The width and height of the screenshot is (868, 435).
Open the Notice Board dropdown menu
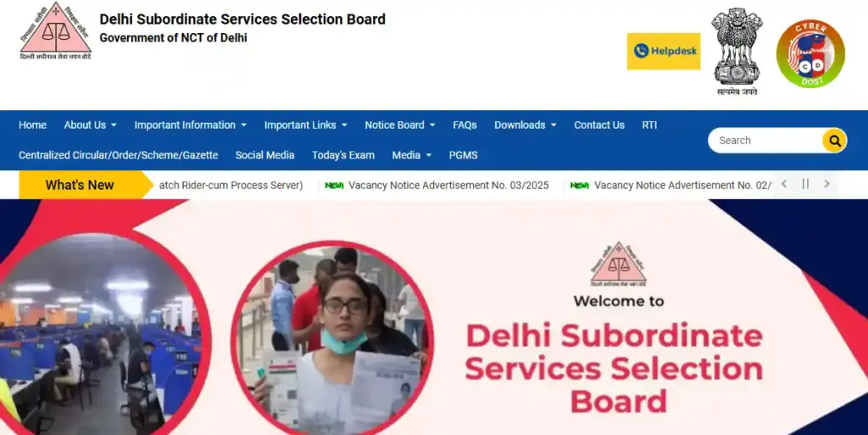pos(400,125)
